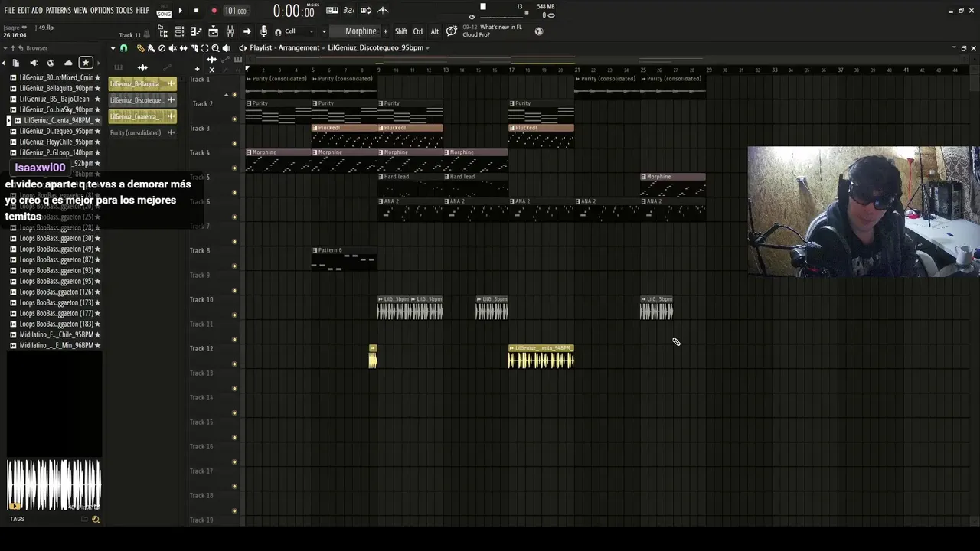Click the help question-mark hint icon
The width and height of the screenshot is (980, 551).
[452, 31]
